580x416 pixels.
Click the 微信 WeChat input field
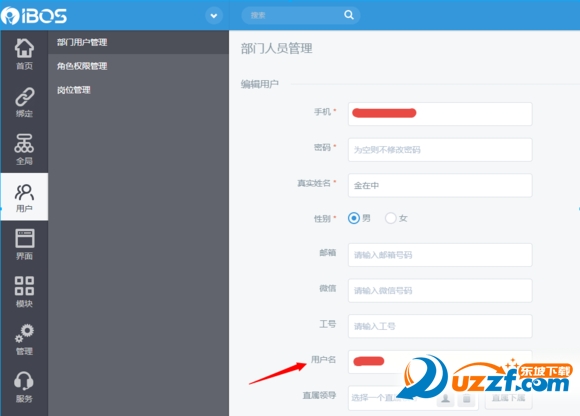[440, 291]
